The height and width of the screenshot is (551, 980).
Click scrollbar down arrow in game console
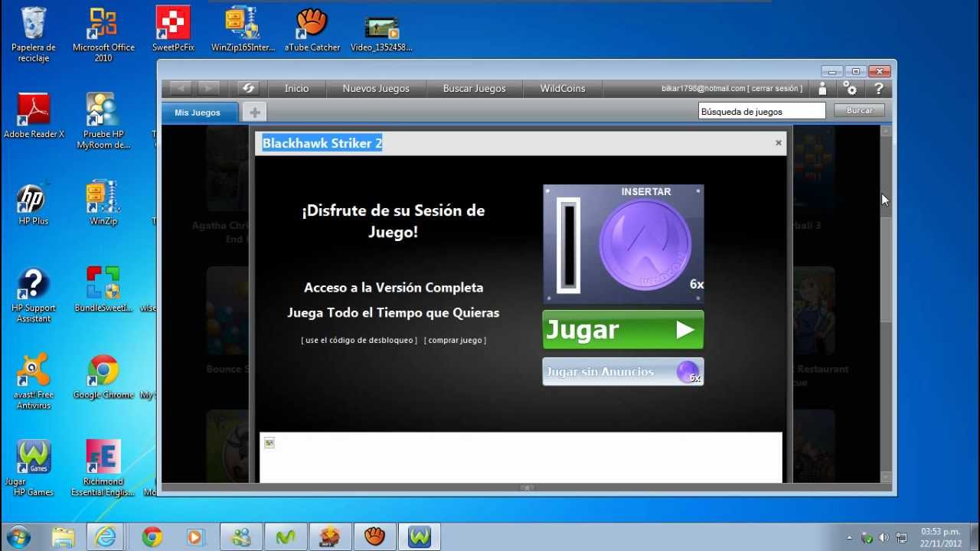[x=886, y=477]
